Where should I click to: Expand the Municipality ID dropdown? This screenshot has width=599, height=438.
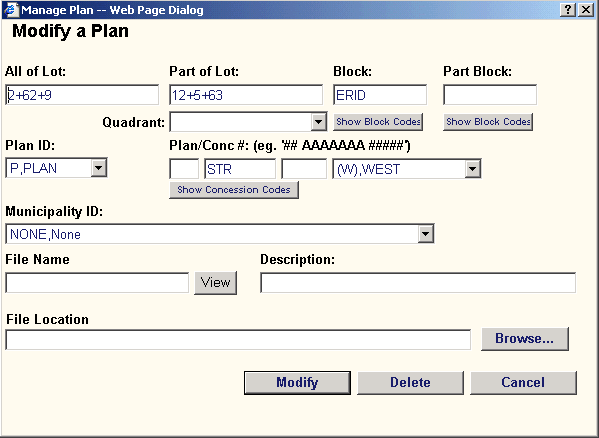(426, 234)
